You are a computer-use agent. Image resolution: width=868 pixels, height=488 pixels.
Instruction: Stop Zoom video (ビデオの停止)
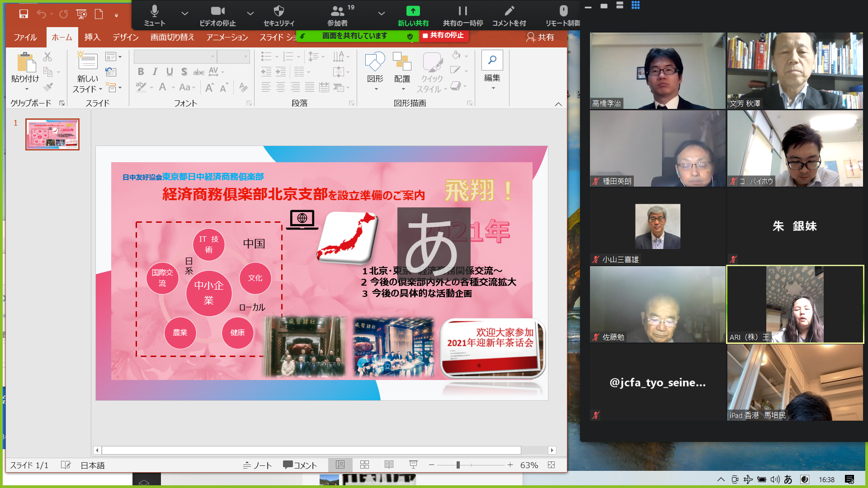coord(217,11)
